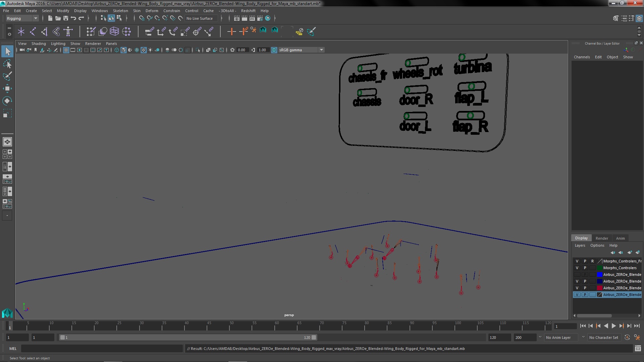Switch to the Anim layer tab
This screenshot has width=644, height=362.
[620, 238]
